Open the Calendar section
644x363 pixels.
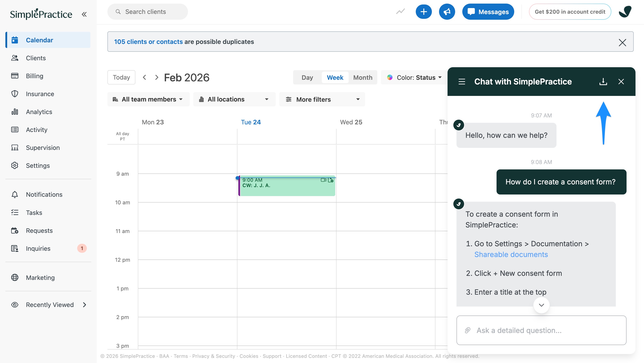click(48, 40)
